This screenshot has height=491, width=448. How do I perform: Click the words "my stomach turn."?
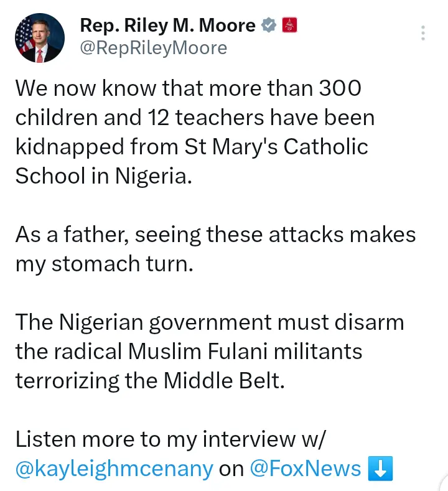click(x=105, y=264)
